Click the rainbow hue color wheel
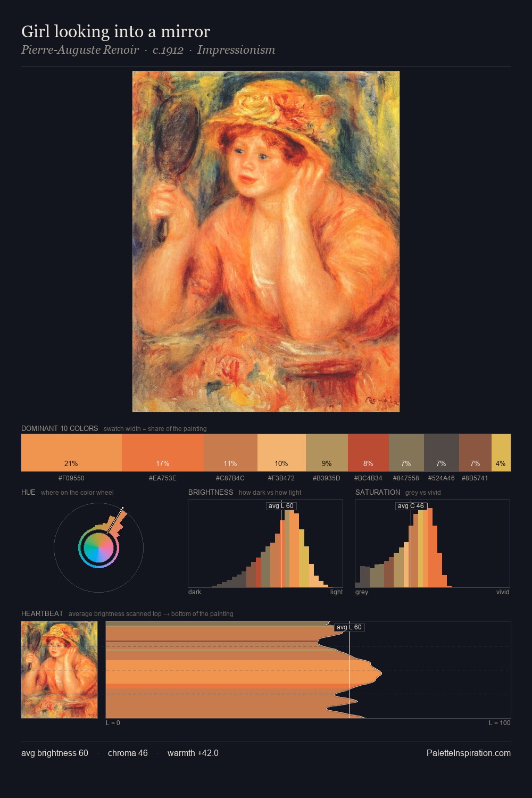 (x=98, y=548)
